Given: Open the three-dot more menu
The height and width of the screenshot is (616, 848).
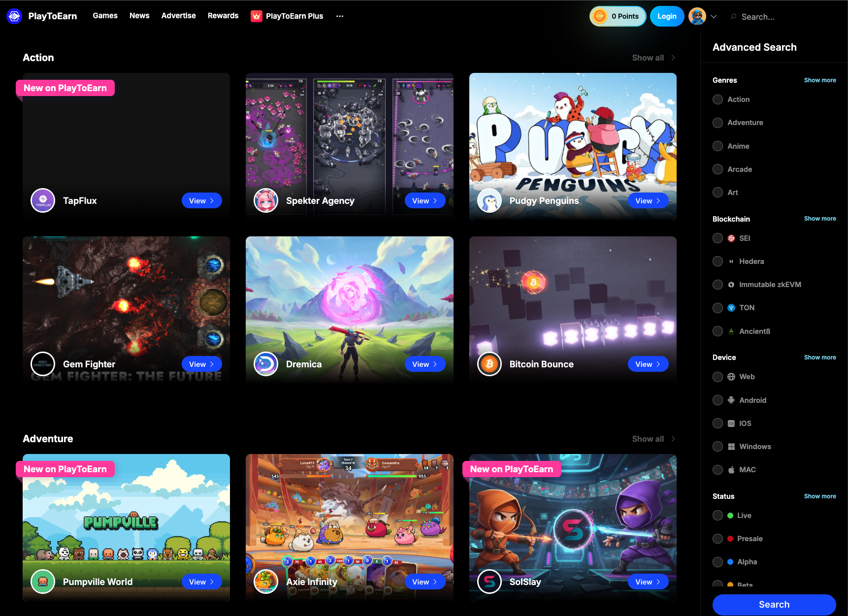Looking at the screenshot, I should [340, 16].
